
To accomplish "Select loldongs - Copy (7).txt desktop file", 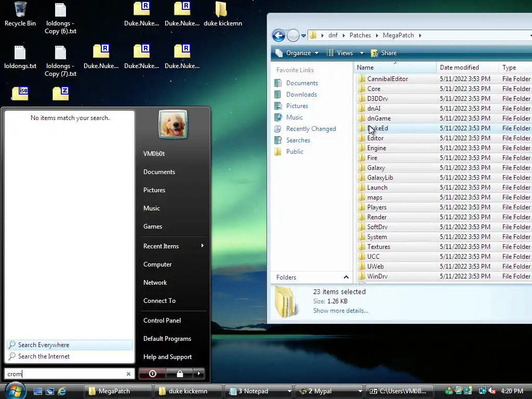I will click(x=60, y=61).
